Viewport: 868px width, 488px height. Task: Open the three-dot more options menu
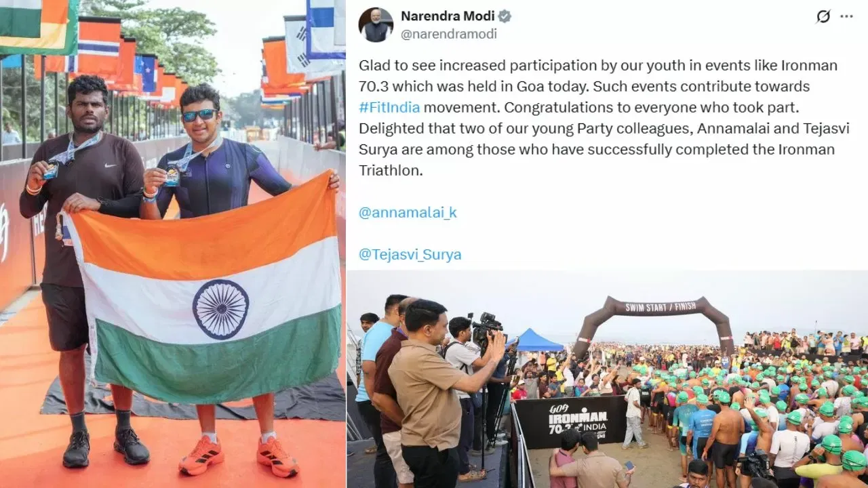[x=846, y=16]
